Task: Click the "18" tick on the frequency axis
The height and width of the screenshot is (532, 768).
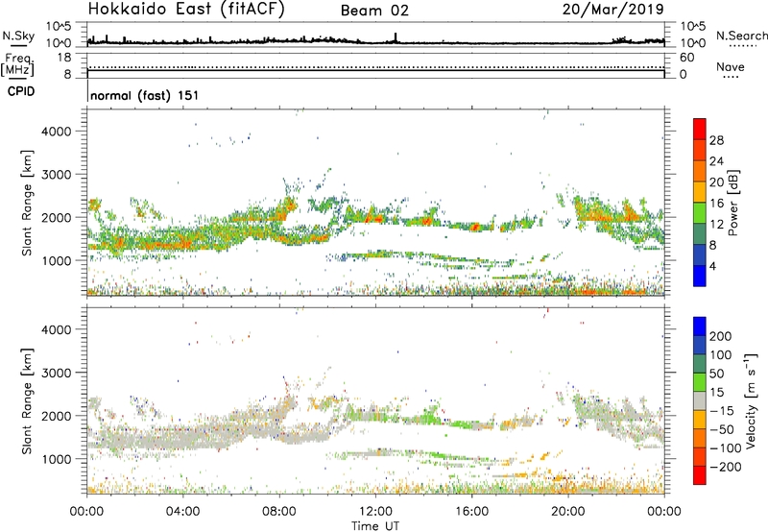Action: pyautogui.click(x=63, y=58)
